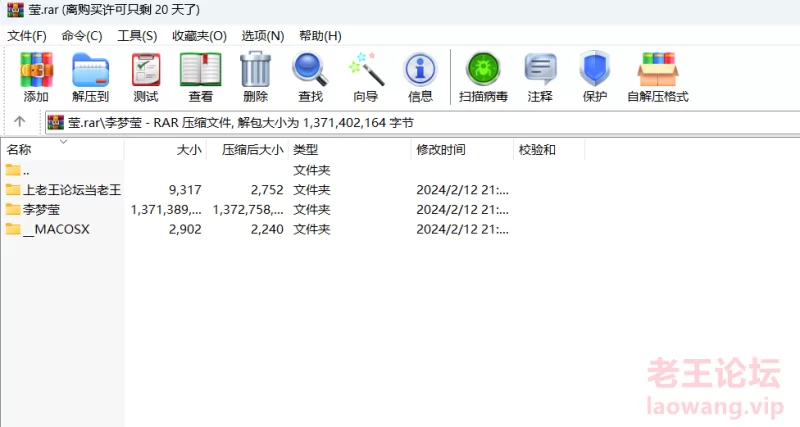The width and height of the screenshot is (800, 427).
Task: Open the 文件(F) menu
Action: (27, 36)
